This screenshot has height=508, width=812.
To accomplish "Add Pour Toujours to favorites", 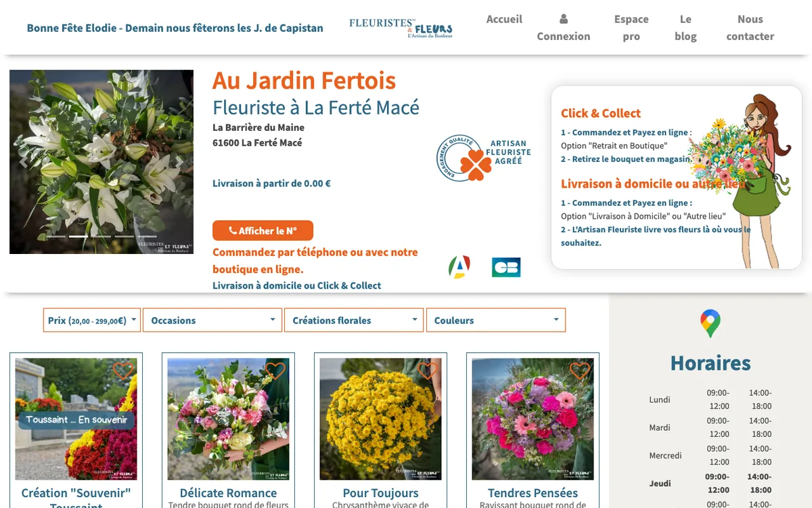I will [x=428, y=371].
